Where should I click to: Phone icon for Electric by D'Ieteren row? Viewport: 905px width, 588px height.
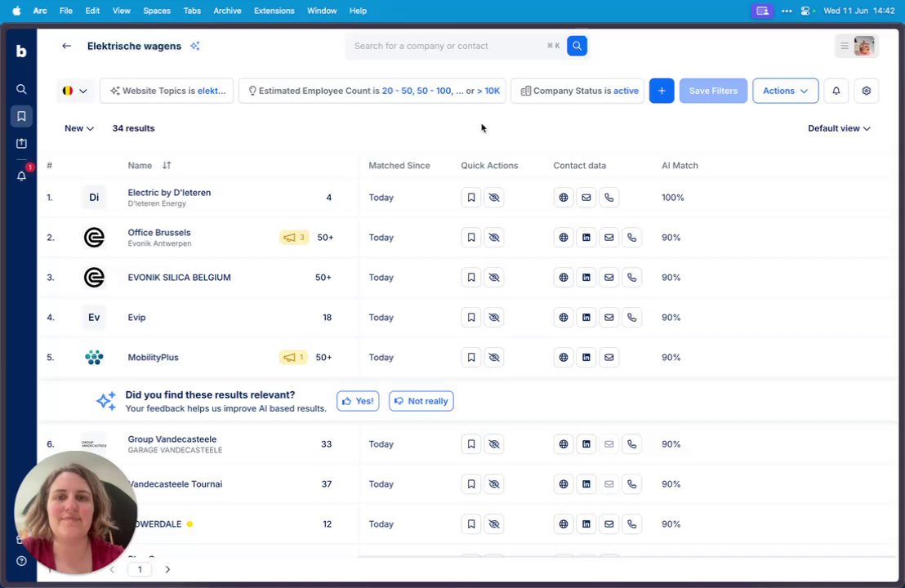(609, 198)
